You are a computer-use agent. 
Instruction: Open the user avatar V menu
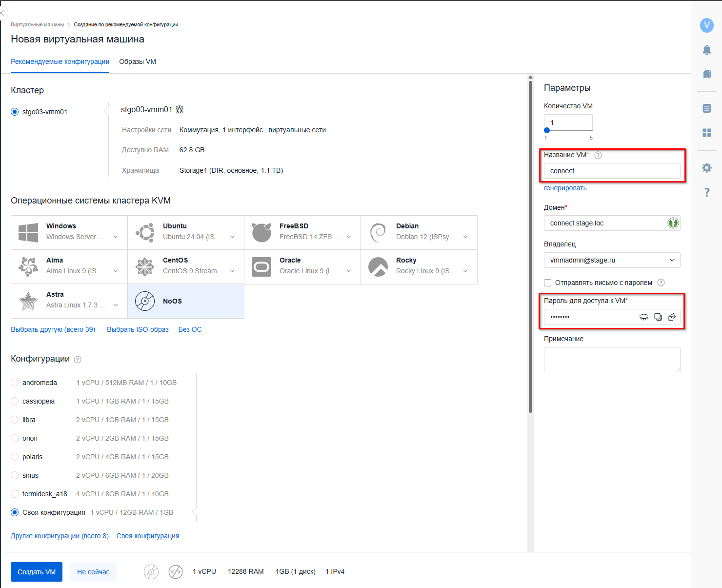click(x=706, y=25)
